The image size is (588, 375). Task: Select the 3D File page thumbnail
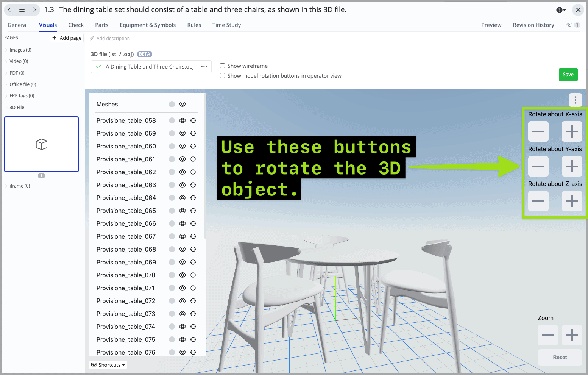pyautogui.click(x=41, y=144)
